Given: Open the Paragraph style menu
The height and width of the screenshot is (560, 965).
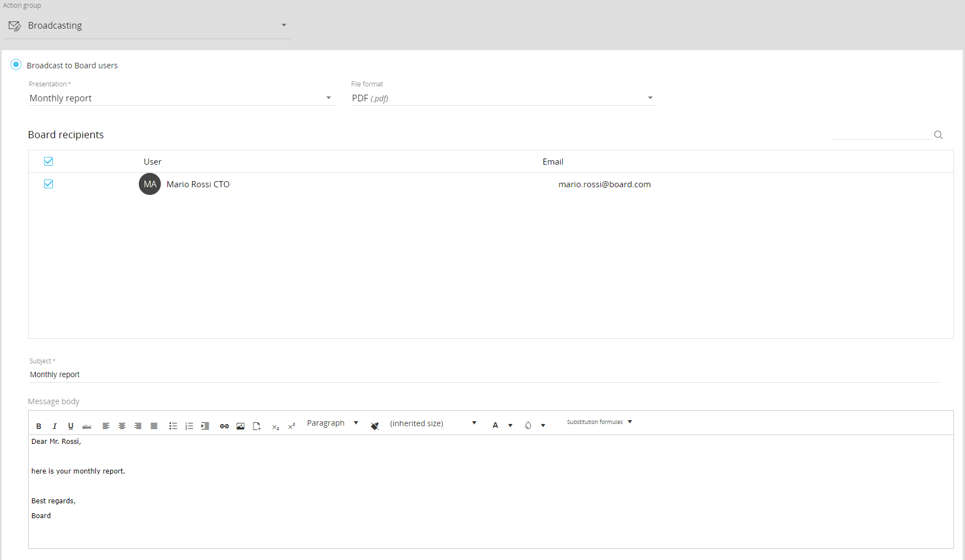Looking at the screenshot, I should [x=333, y=423].
